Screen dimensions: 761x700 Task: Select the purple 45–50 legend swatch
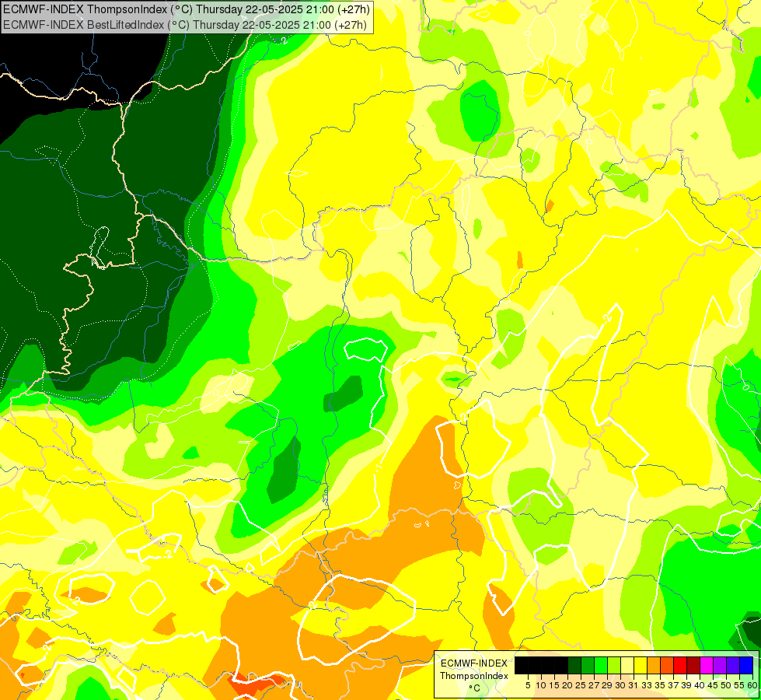[x=721, y=666]
